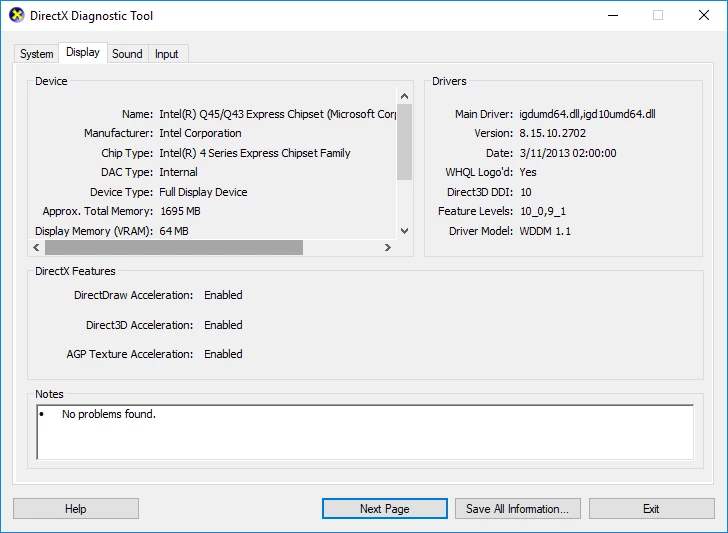Click Device list scroll down arrow
The image size is (728, 533).
404,231
